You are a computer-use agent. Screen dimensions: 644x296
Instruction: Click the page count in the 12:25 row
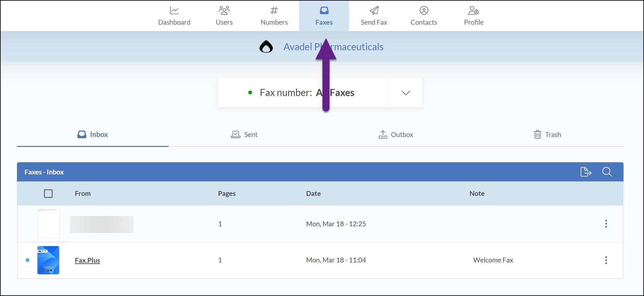(220, 224)
